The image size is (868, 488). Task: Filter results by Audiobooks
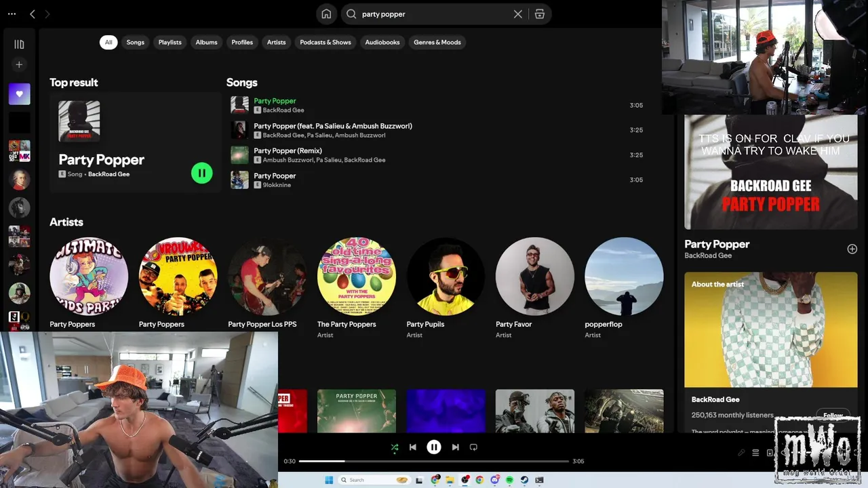(382, 42)
